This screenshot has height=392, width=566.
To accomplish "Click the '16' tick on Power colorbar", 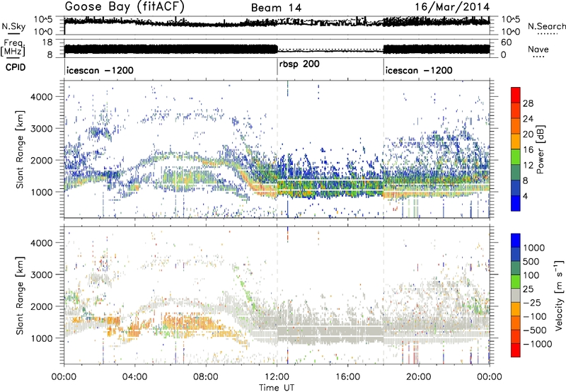I will point(528,150).
